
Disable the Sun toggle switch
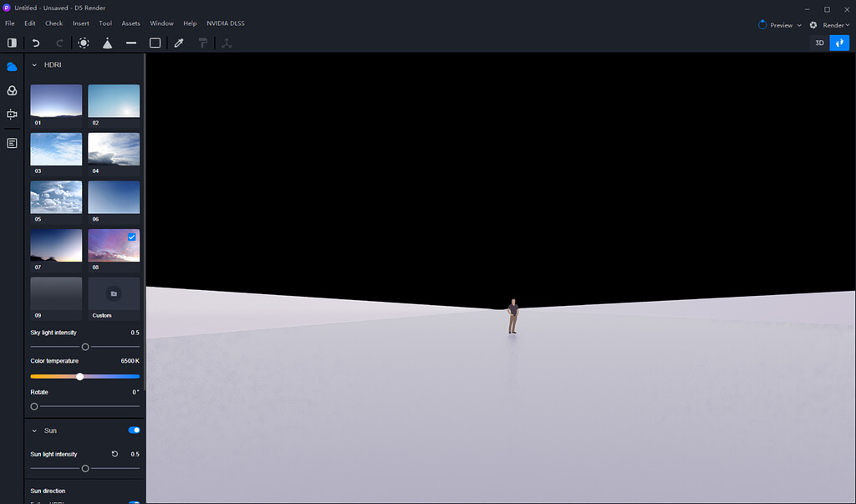click(134, 430)
